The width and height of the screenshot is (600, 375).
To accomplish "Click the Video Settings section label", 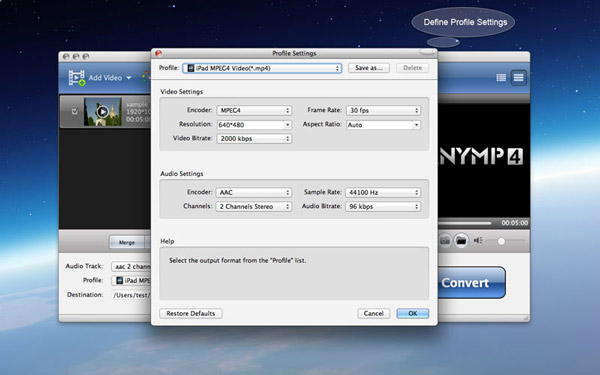I will pyautogui.click(x=181, y=92).
